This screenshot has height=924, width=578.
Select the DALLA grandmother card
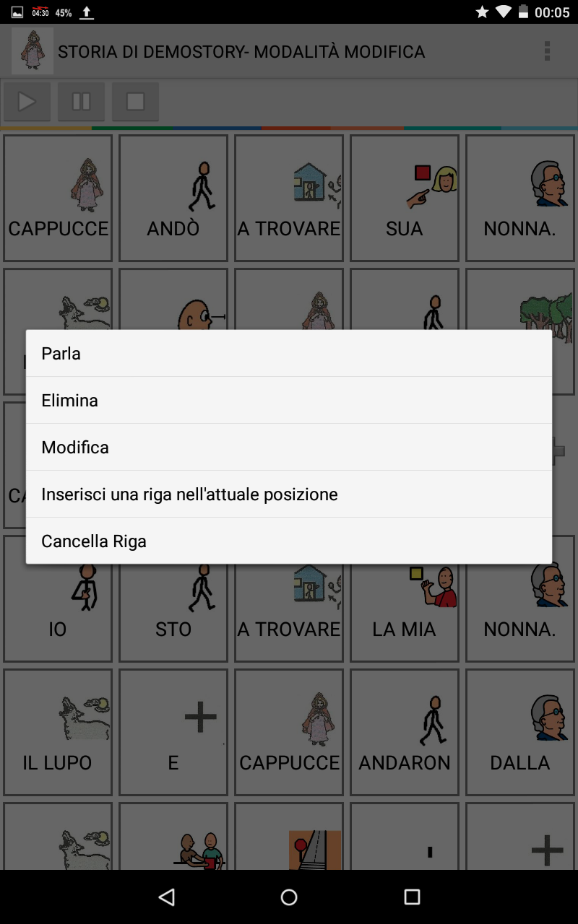coord(520,732)
